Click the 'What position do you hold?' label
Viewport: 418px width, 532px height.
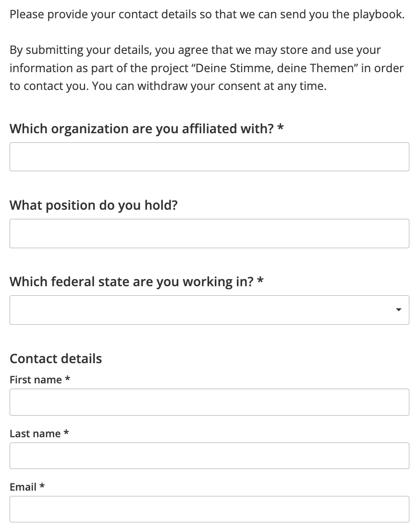94,205
